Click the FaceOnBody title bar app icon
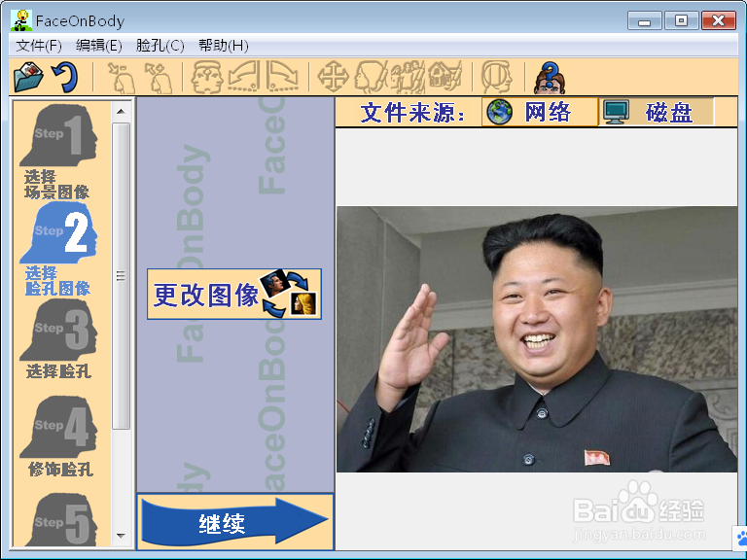The image size is (747, 560). tap(21, 20)
